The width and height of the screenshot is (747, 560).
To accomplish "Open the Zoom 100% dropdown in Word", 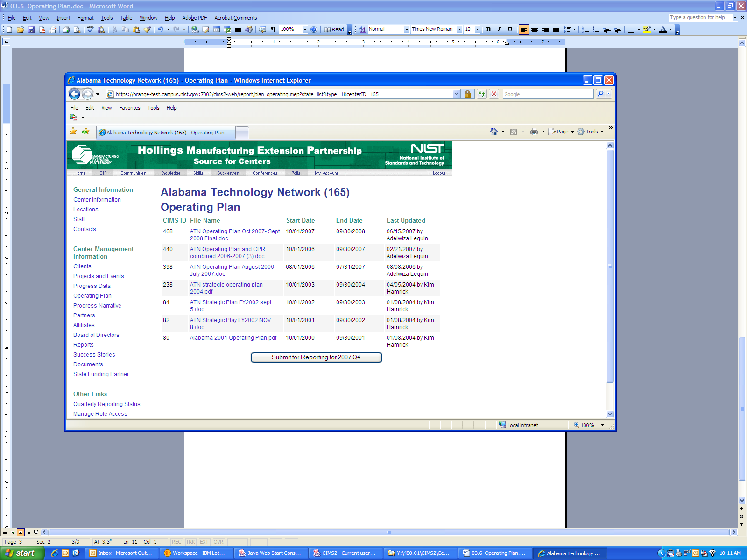I will [305, 29].
